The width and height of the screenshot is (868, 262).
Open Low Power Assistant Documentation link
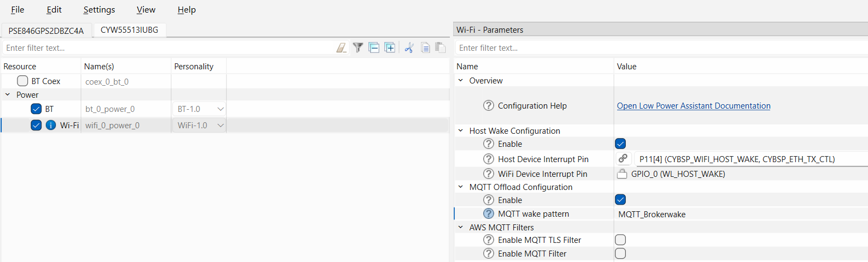coord(693,106)
